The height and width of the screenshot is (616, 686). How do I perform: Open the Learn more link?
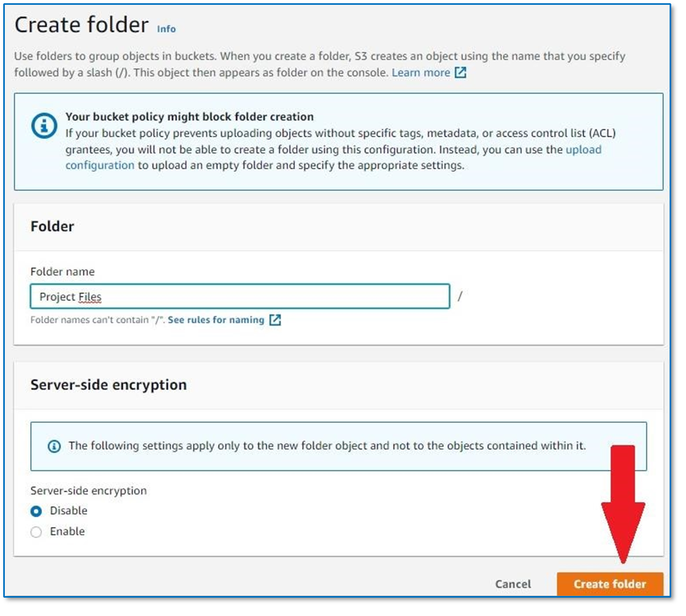[421, 72]
